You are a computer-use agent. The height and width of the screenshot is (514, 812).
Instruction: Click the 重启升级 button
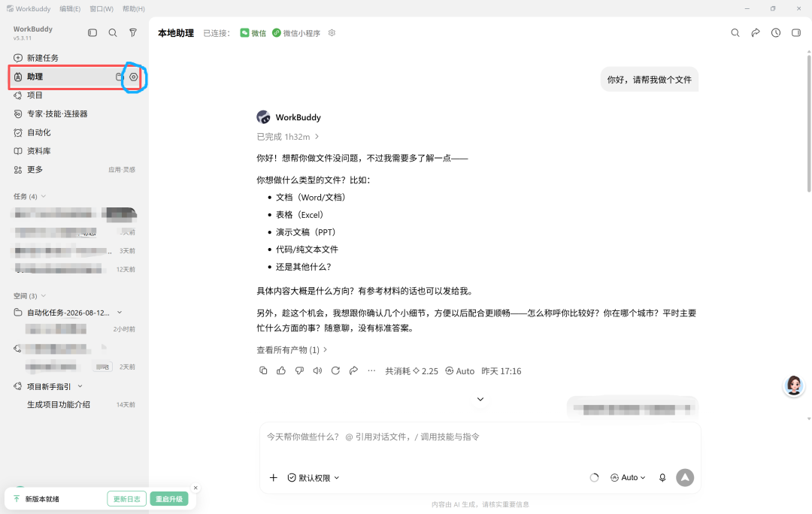point(169,499)
